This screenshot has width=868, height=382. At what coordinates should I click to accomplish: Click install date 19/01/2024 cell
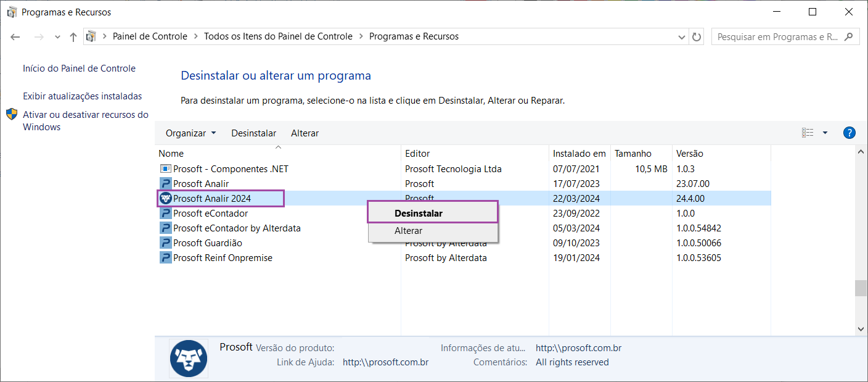coord(576,258)
